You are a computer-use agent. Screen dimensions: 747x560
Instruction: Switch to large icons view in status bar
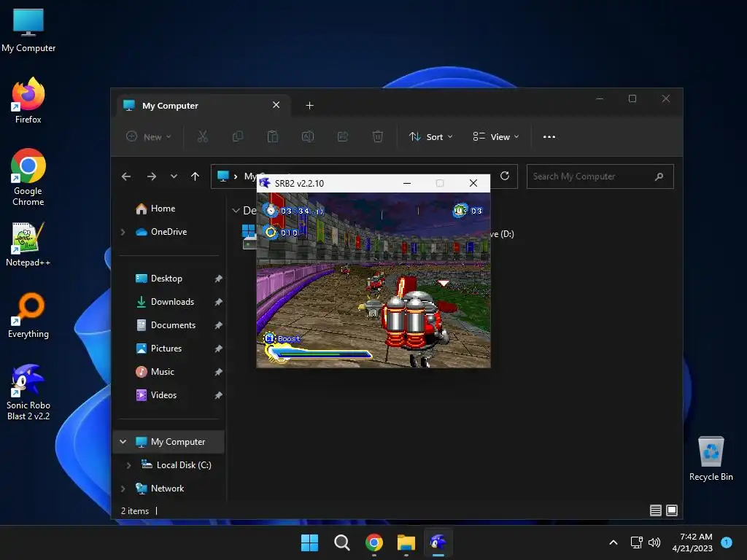[672, 510]
